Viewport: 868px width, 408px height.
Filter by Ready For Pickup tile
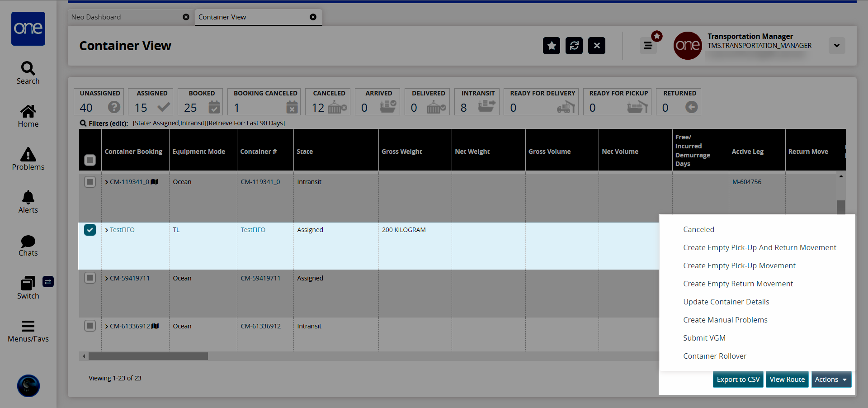click(x=618, y=102)
